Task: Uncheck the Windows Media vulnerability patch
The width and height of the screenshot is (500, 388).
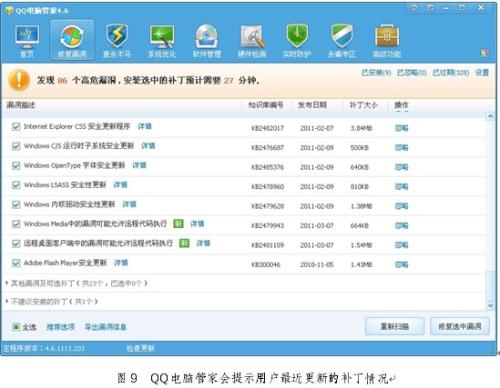Action: click(16, 224)
